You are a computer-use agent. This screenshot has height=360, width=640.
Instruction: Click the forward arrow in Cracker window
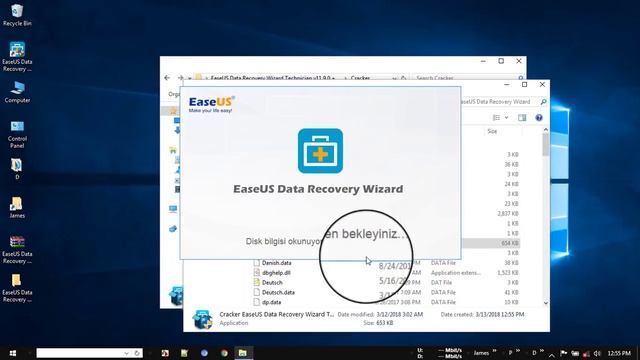[x=180, y=78]
